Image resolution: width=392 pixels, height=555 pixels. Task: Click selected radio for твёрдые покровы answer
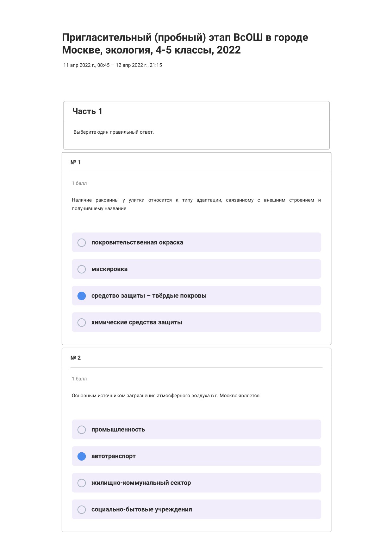coord(82,296)
